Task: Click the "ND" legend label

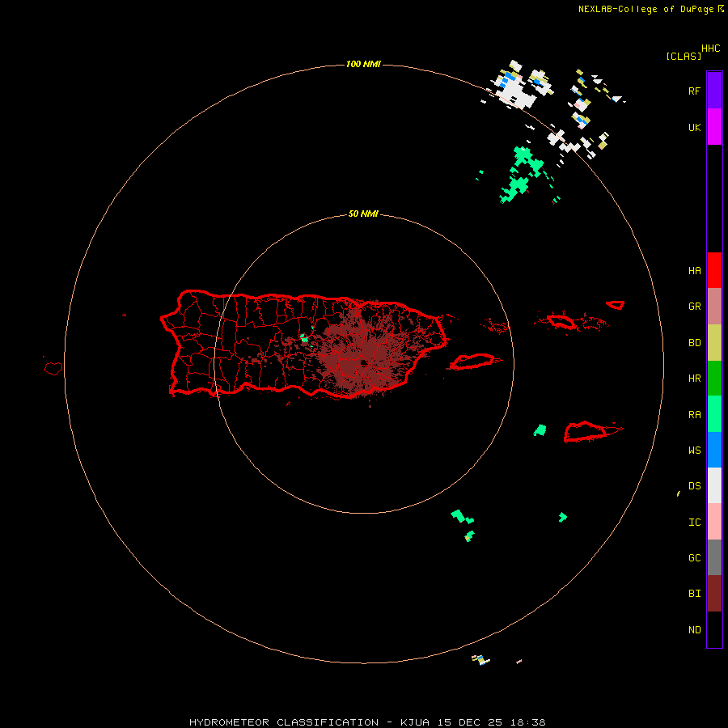Action: (694, 630)
